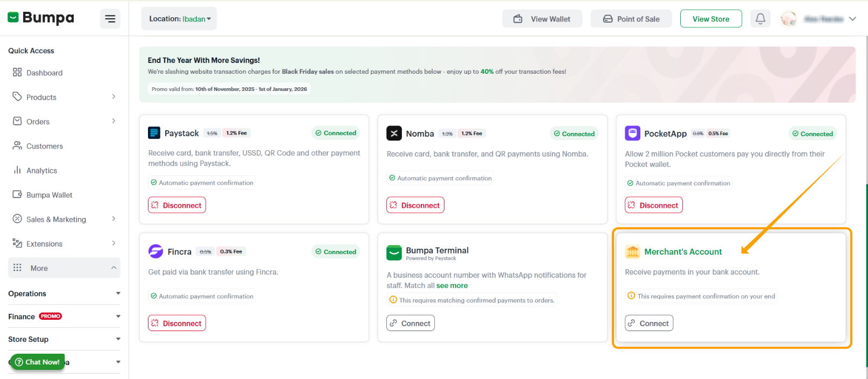Click the Finance PROMO badge

coord(51,317)
